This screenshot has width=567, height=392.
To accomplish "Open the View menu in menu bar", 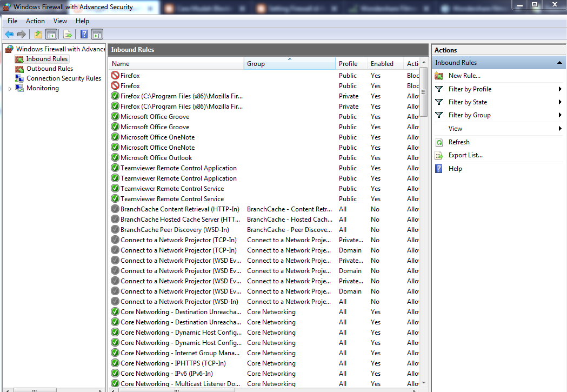I will 60,21.
